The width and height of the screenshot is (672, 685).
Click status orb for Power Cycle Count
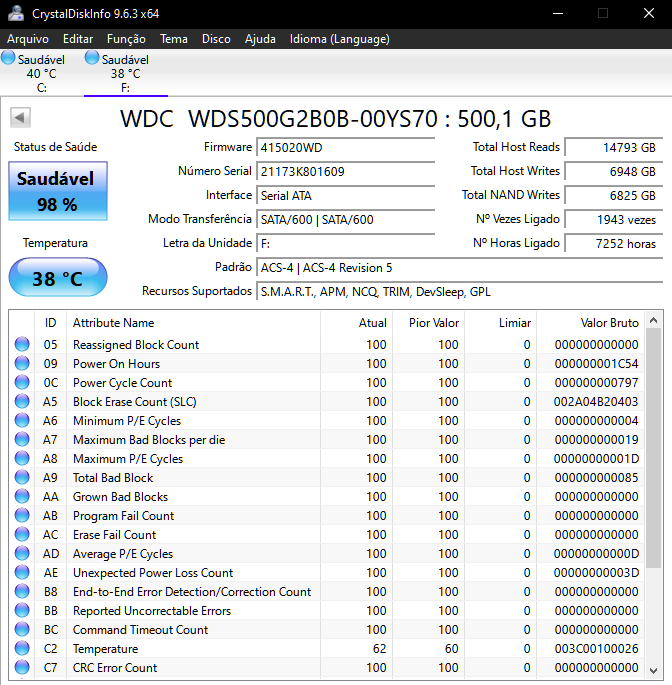22,382
